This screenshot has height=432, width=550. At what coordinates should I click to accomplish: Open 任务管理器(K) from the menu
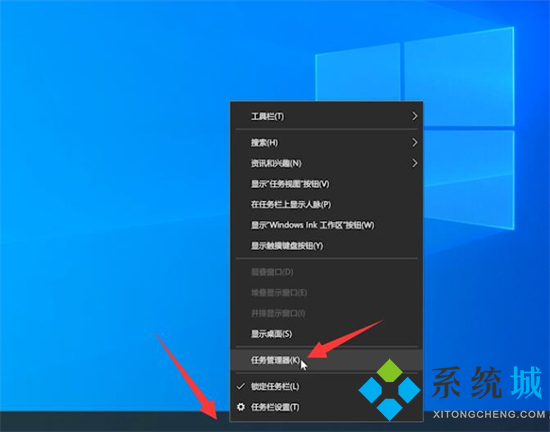pyautogui.click(x=326, y=360)
